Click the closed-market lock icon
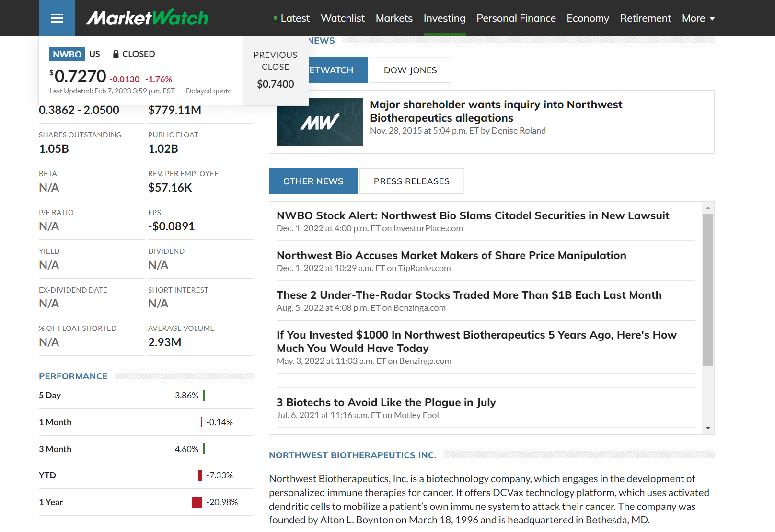This screenshot has height=532, width=775. coord(116,54)
